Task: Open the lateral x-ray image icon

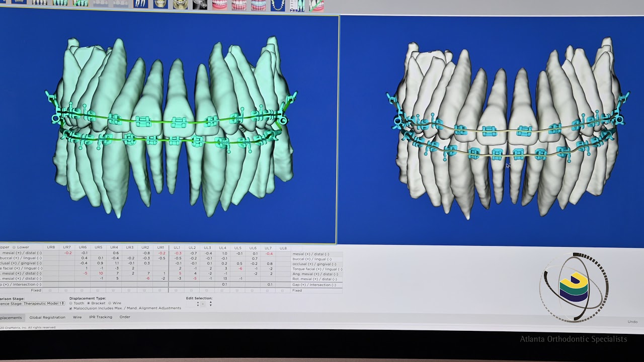Action: pyautogui.click(x=200, y=5)
